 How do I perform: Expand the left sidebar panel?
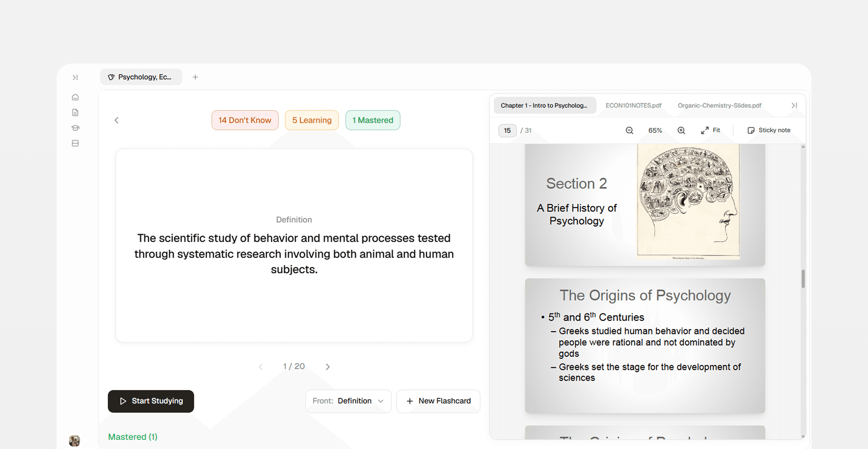point(75,77)
